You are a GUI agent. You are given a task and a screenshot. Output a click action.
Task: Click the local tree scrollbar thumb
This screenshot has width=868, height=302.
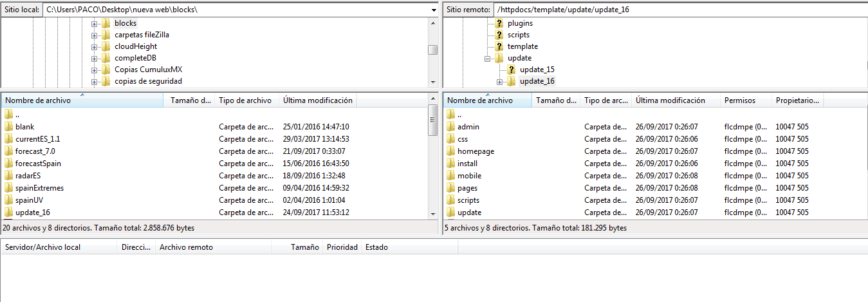tap(433, 50)
